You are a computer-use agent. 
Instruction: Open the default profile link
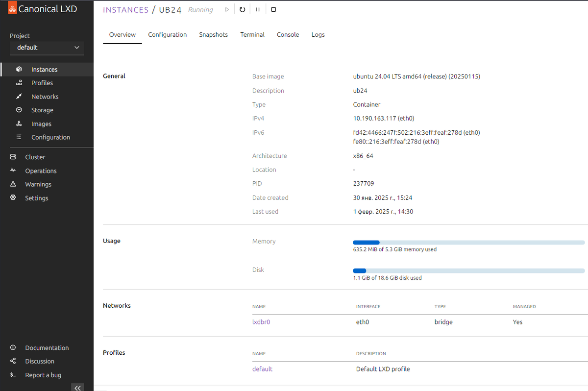click(x=262, y=369)
